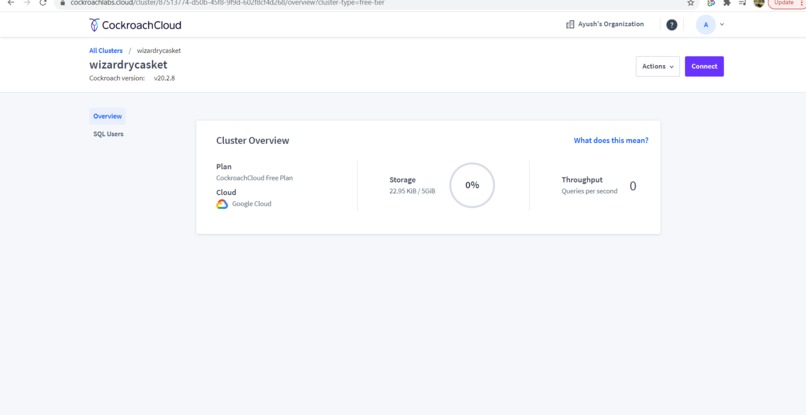Click the purple Connect button

pos(704,66)
